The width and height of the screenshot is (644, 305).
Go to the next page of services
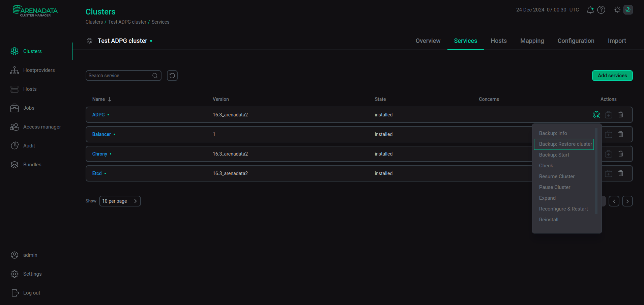point(627,201)
